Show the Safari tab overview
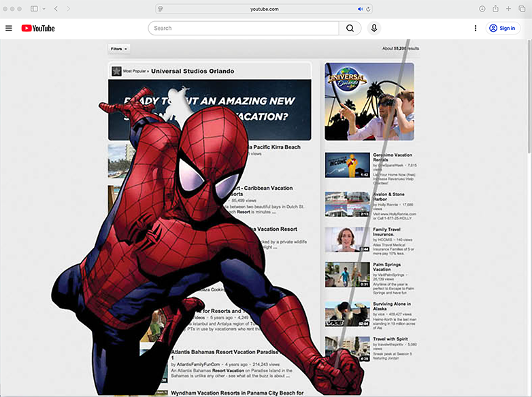The width and height of the screenshot is (532, 397). click(x=522, y=9)
